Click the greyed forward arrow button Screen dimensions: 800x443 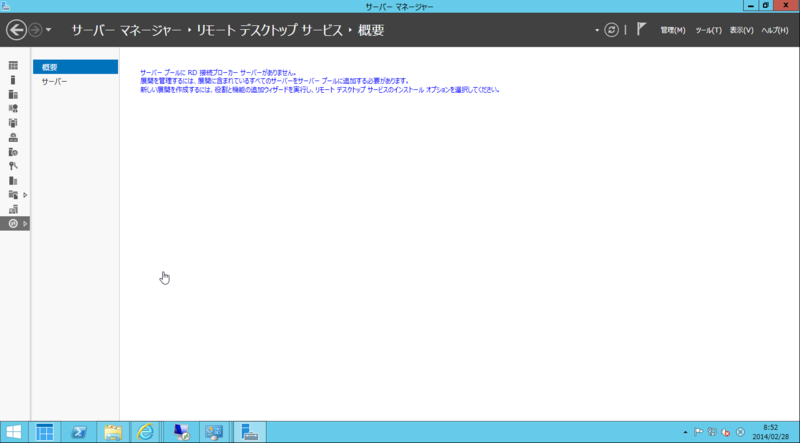[x=35, y=30]
